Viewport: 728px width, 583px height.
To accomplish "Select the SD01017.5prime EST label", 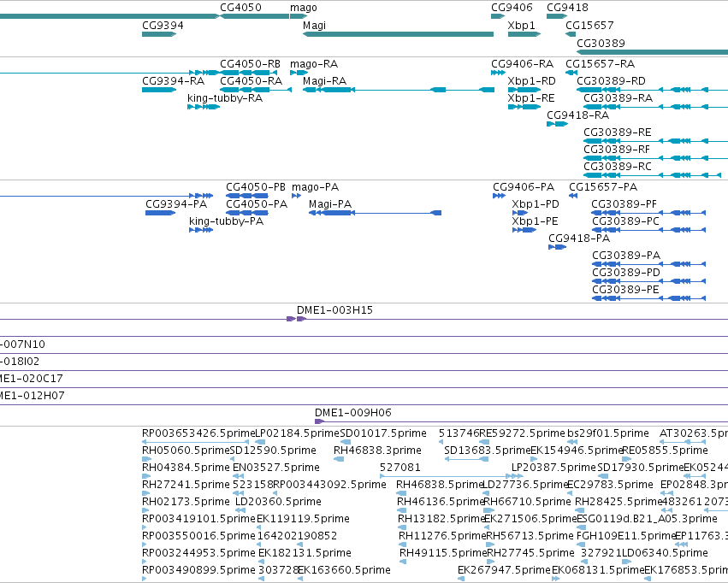I will [x=383, y=433].
